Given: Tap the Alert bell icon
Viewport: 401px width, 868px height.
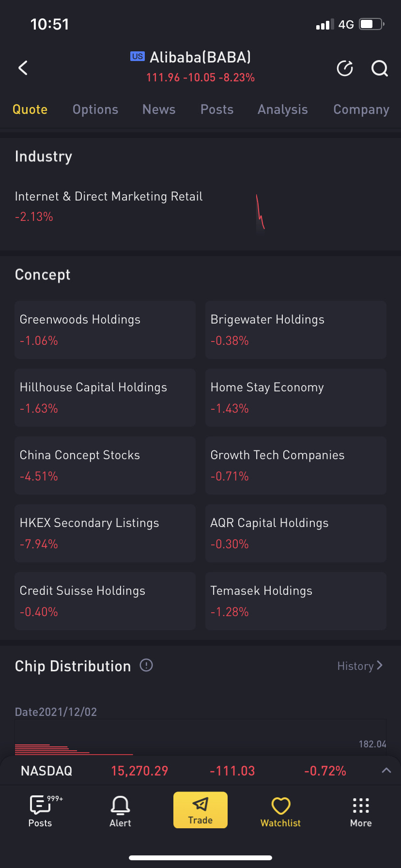Looking at the screenshot, I should click(120, 805).
